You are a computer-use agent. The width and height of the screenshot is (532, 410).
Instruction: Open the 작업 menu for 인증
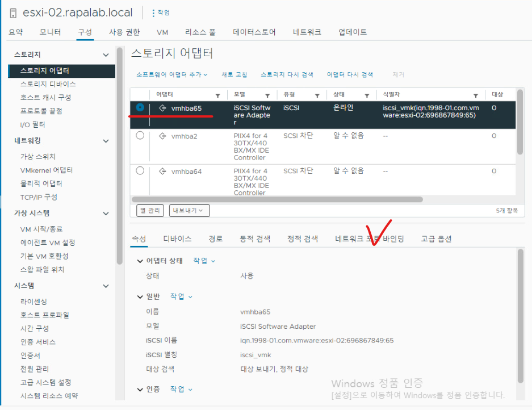coord(181,390)
